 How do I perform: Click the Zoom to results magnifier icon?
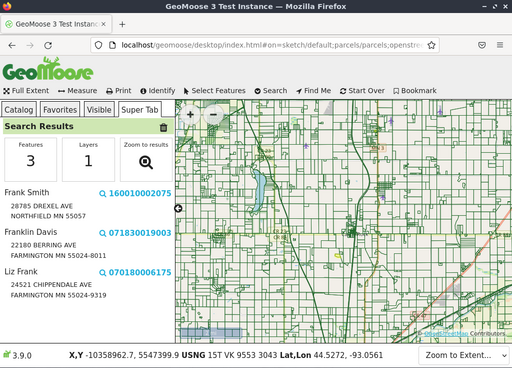pos(146,162)
